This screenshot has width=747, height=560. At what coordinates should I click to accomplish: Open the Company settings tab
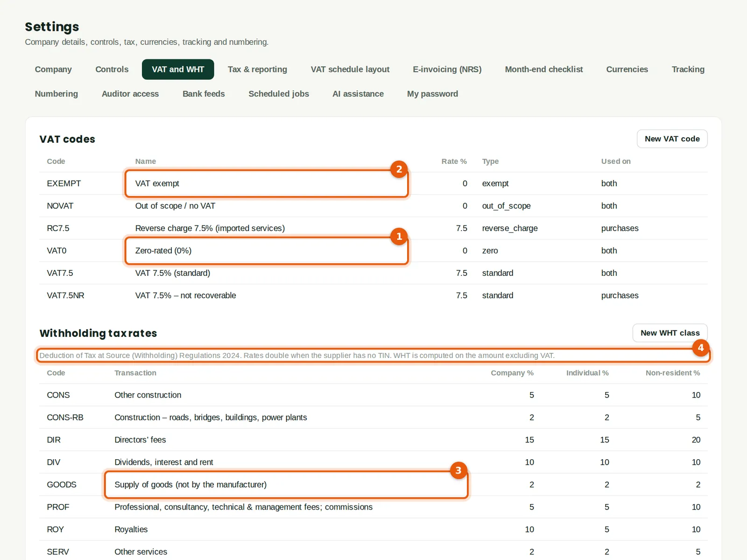pyautogui.click(x=53, y=70)
